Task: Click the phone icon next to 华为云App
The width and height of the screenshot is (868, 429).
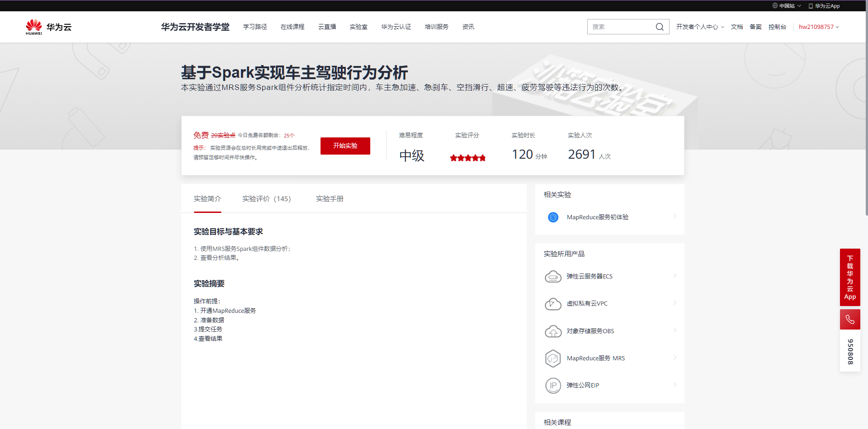Action: [811, 6]
